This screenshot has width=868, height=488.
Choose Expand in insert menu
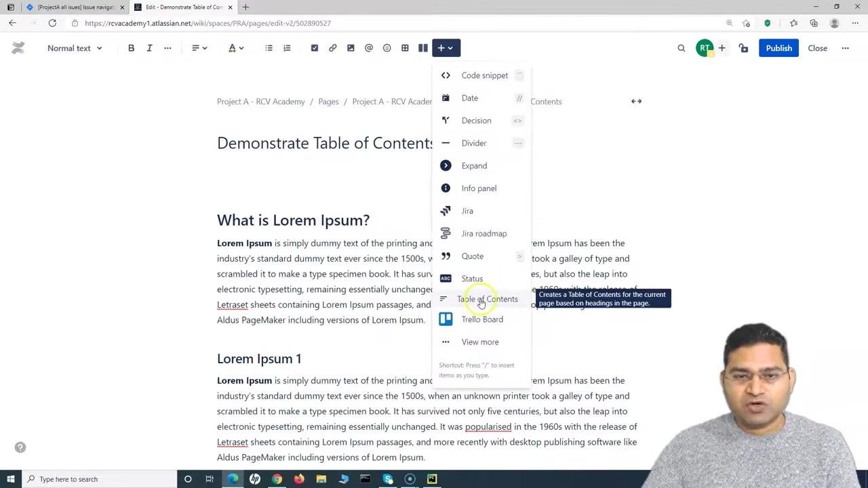[x=481, y=165]
